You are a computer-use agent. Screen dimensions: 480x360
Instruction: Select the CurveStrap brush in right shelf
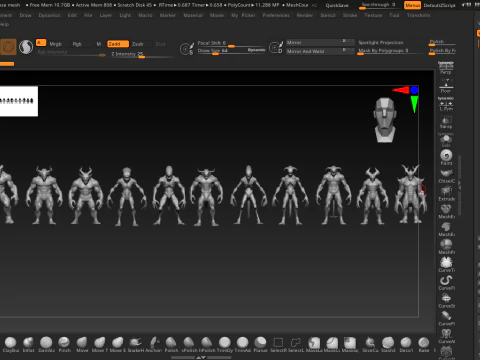pyautogui.click(x=446, y=300)
